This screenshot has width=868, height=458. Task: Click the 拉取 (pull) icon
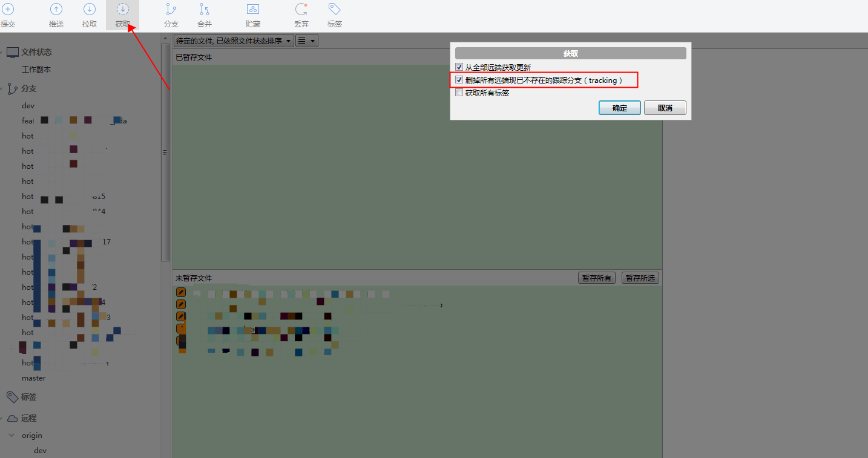[x=89, y=15]
